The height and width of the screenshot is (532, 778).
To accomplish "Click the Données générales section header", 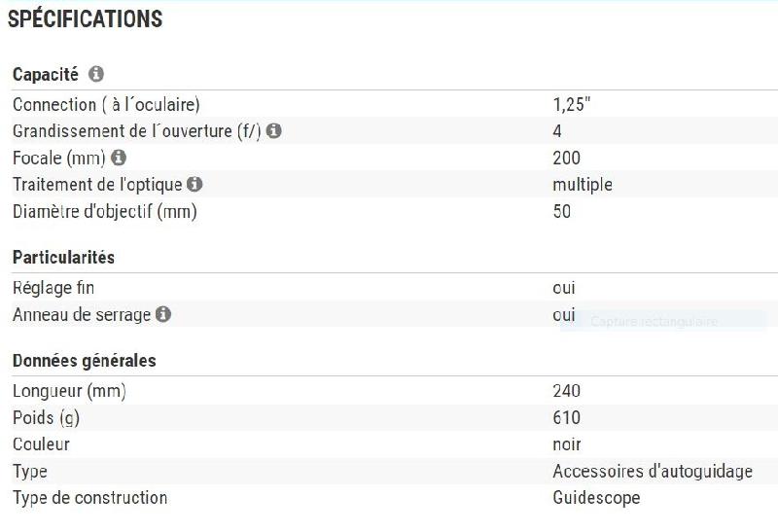I will 84,361.
